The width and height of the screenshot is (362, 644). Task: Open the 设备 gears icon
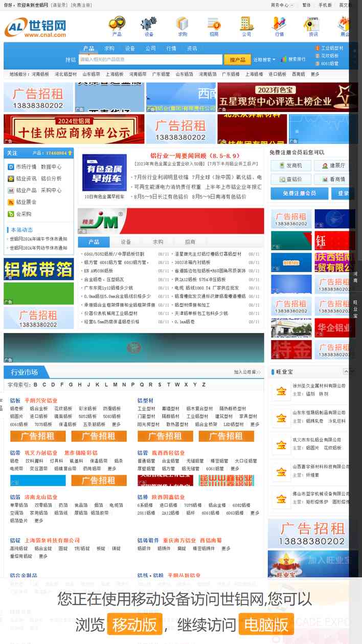coord(149,24)
